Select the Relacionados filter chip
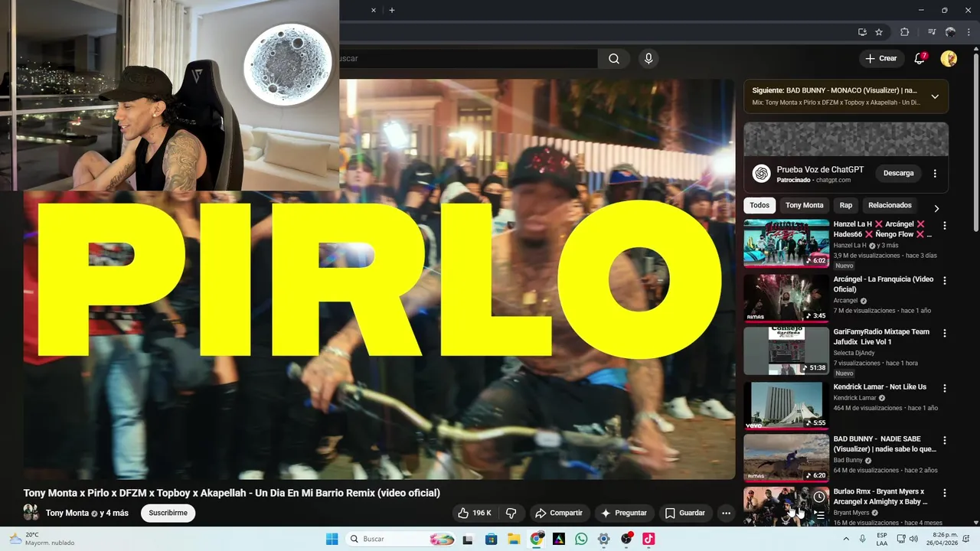The image size is (980, 551). [890, 205]
